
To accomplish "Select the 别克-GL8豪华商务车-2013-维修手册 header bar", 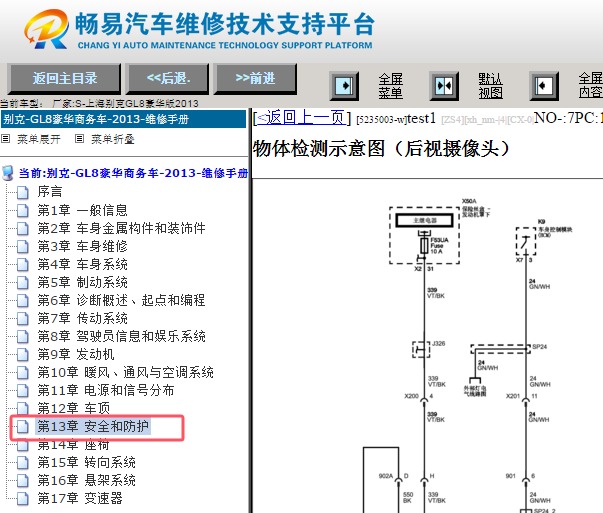I will 123,119.
